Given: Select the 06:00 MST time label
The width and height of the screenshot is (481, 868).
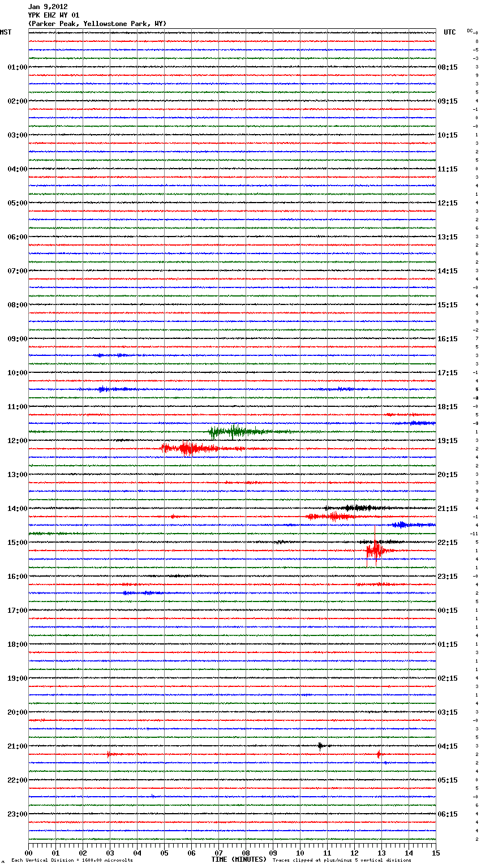Looking at the screenshot, I should [18, 237].
